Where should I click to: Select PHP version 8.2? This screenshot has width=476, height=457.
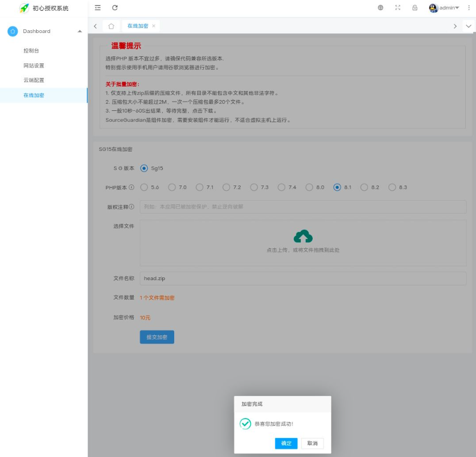coord(364,187)
